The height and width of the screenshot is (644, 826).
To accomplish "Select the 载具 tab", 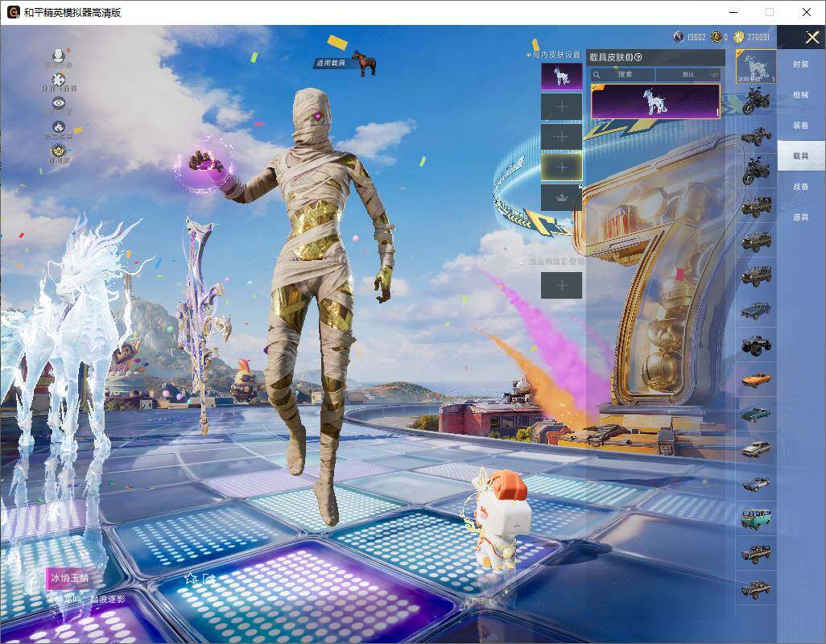I will click(801, 155).
